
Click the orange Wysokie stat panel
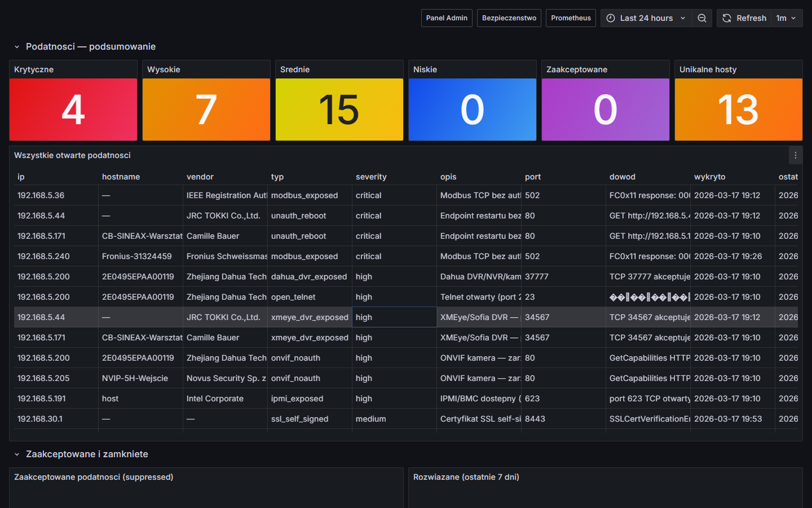coord(206,110)
